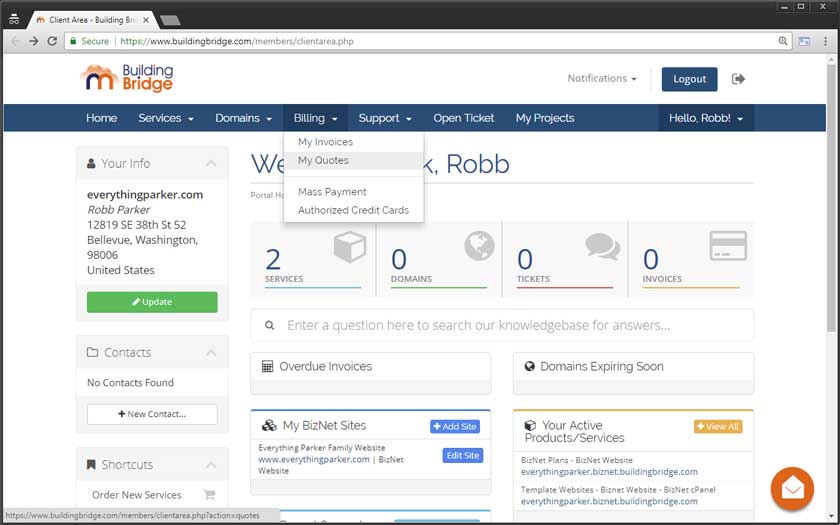Open My Projects in navigation bar
Viewport: 840px width, 525px height.
[545, 118]
